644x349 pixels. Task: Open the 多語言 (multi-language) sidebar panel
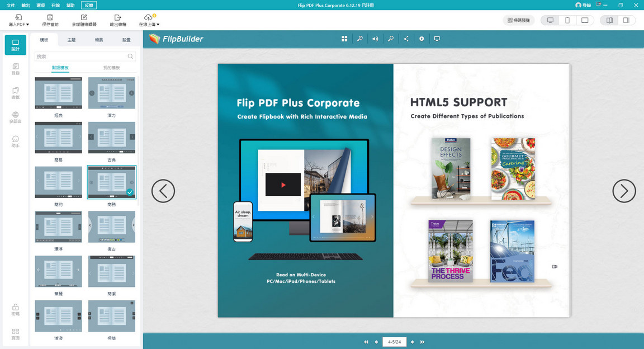(16, 117)
